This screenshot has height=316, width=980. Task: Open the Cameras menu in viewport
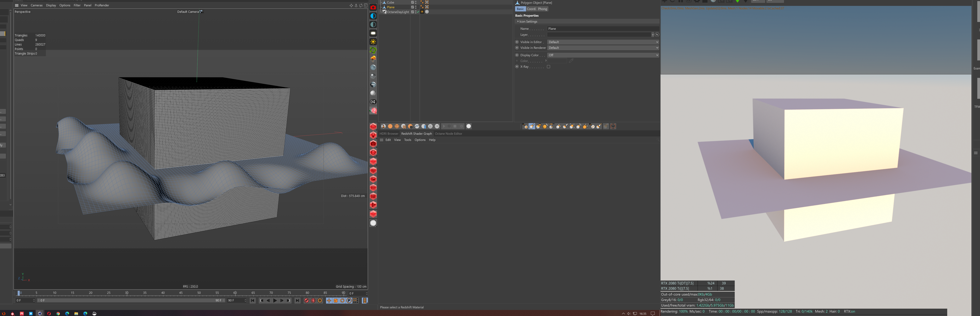tap(36, 5)
